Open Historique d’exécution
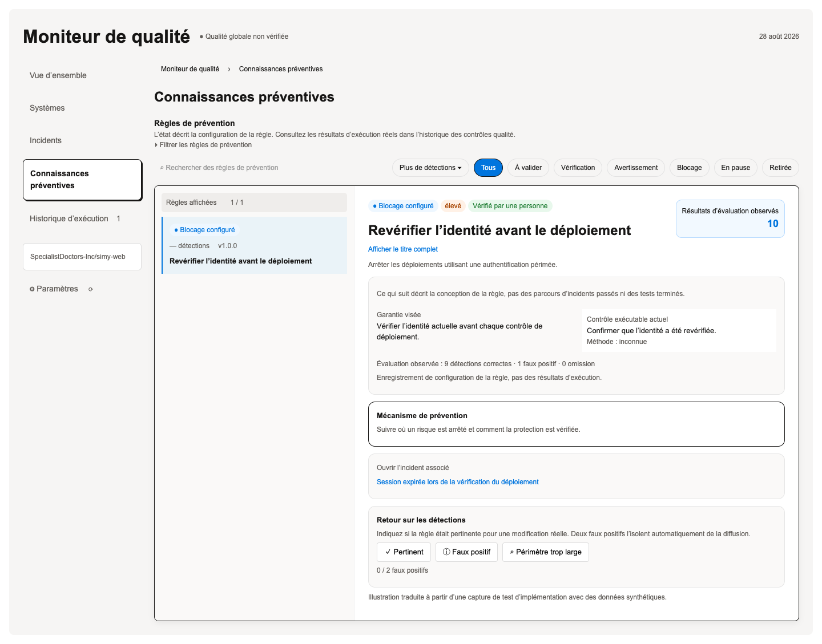The image size is (822, 644). [75, 218]
